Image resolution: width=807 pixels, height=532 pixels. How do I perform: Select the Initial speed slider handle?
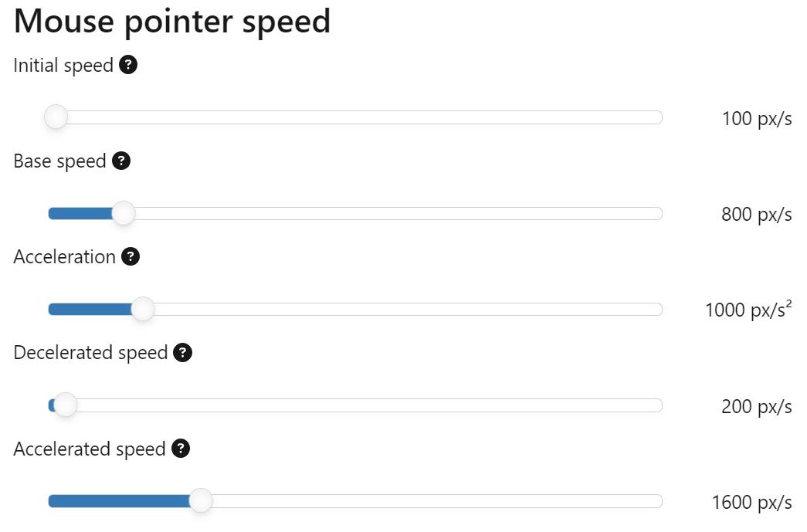click(x=56, y=117)
